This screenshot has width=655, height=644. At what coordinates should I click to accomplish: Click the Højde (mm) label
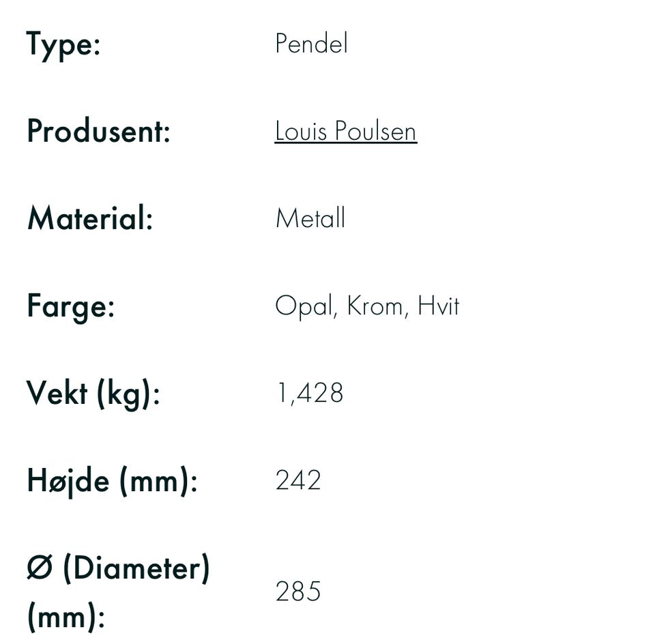click(113, 482)
